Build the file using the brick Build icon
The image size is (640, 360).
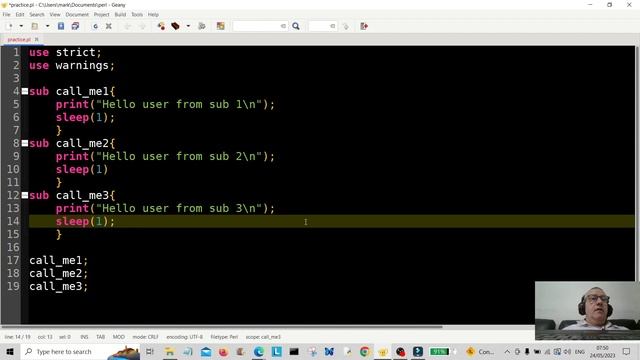[176, 26]
